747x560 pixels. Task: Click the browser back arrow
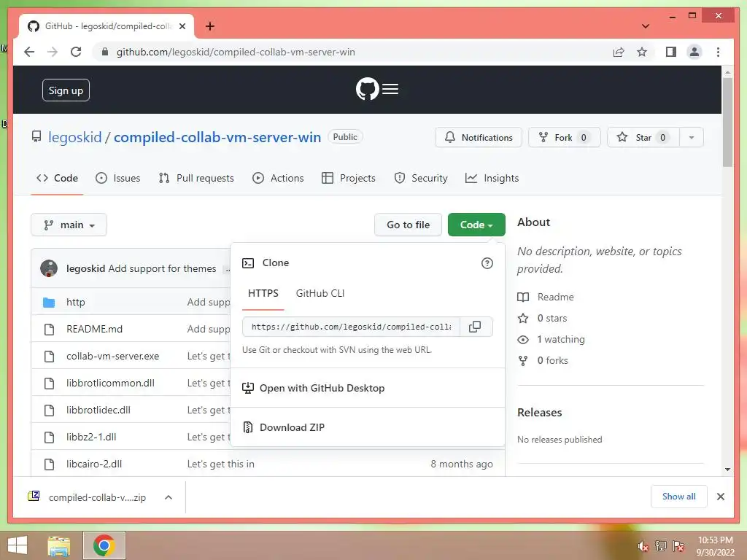pos(29,52)
